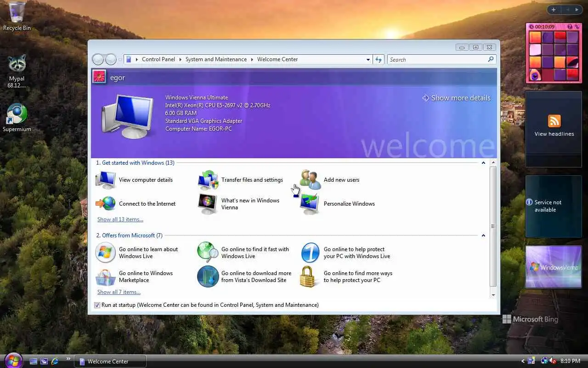
Task: Click Show all 13 items link
Action: (x=120, y=219)
